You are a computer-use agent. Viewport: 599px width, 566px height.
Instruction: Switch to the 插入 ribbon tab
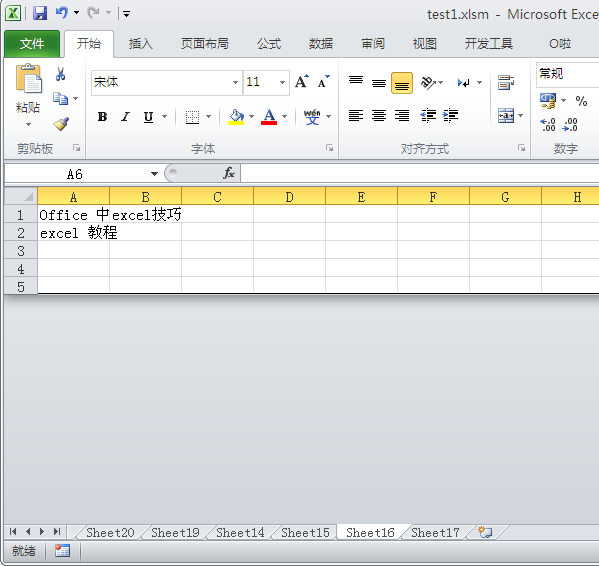pos(141,44)
